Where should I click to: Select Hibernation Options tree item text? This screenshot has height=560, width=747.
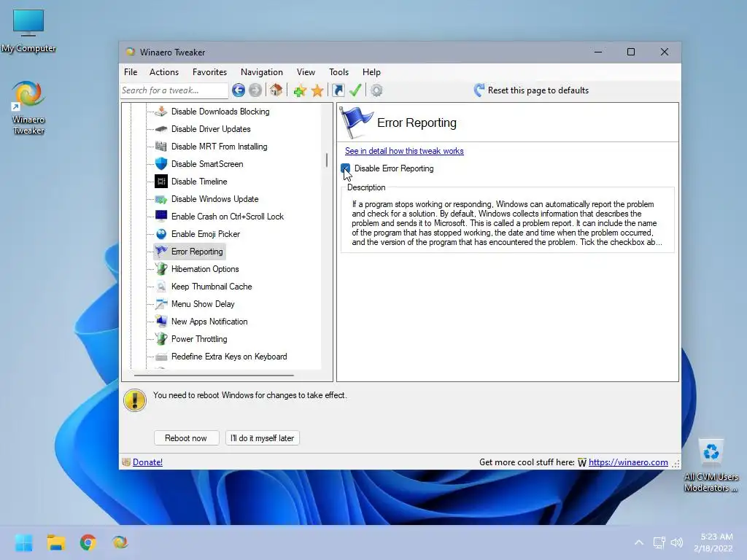(205, 269)
